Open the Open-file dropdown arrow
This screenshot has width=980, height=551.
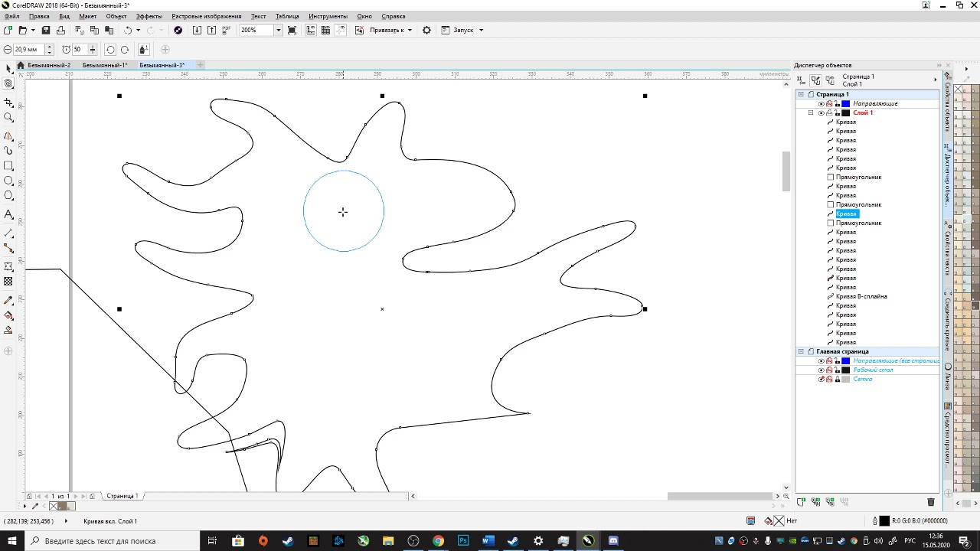point(32,30)
